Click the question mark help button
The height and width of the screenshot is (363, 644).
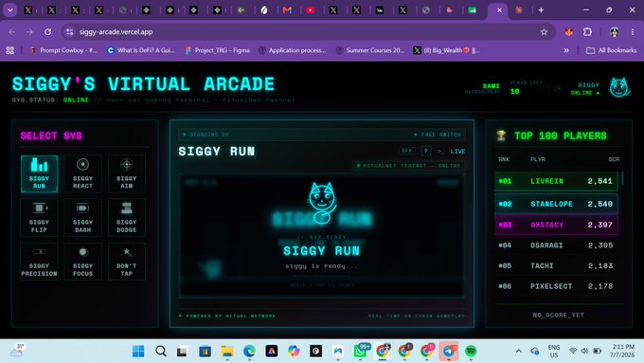point(426,151)
